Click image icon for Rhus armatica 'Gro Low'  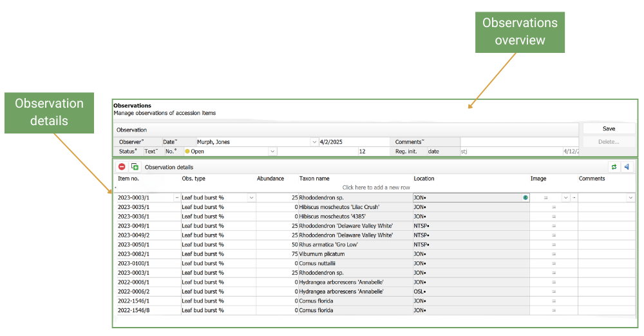(x=554, y=244)
